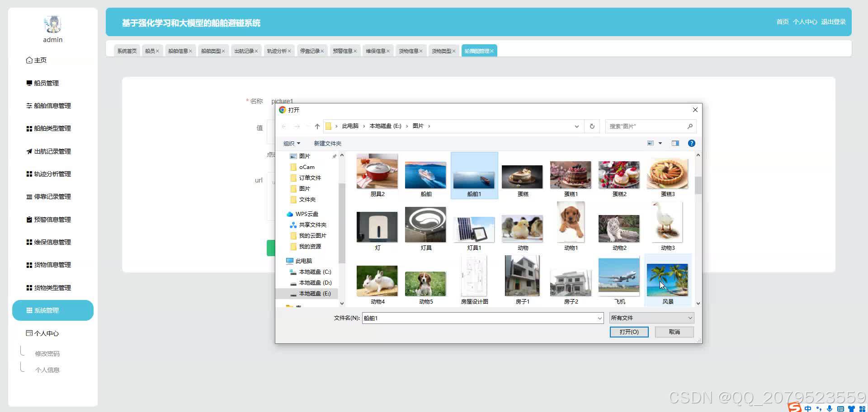Open the 所有文件 file type dropdown

[651, 318]
